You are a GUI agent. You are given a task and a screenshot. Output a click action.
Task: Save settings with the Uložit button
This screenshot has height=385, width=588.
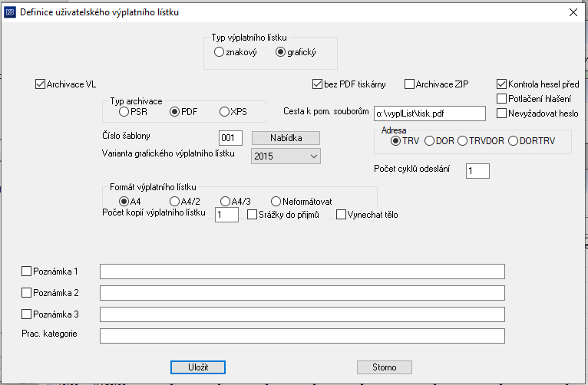pyautogui.click(x=198, y=367)
